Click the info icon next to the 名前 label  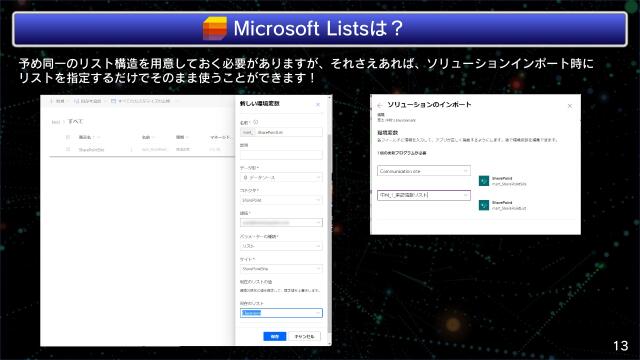pos(256,122)
